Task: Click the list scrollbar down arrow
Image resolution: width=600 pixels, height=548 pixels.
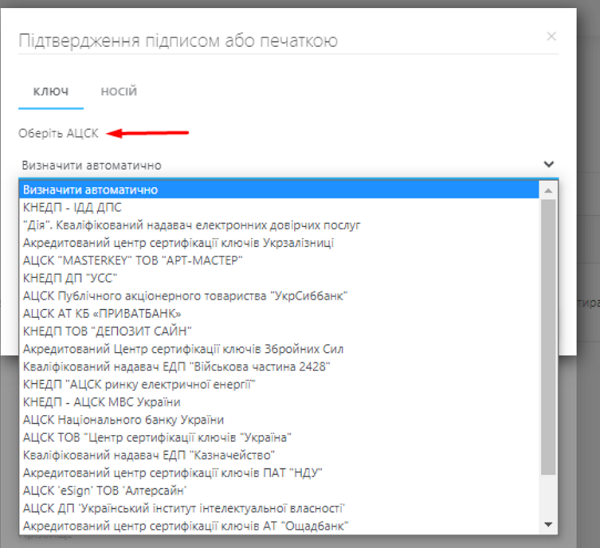Action: point(547,525)
